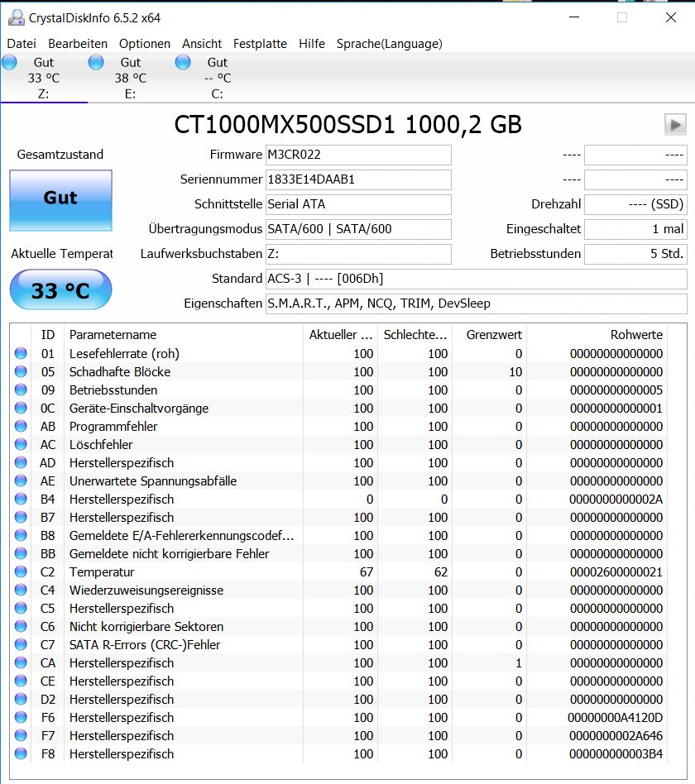Click the ID column header
The height and width of the screenshot is (784, 695).
coord(47,334)
